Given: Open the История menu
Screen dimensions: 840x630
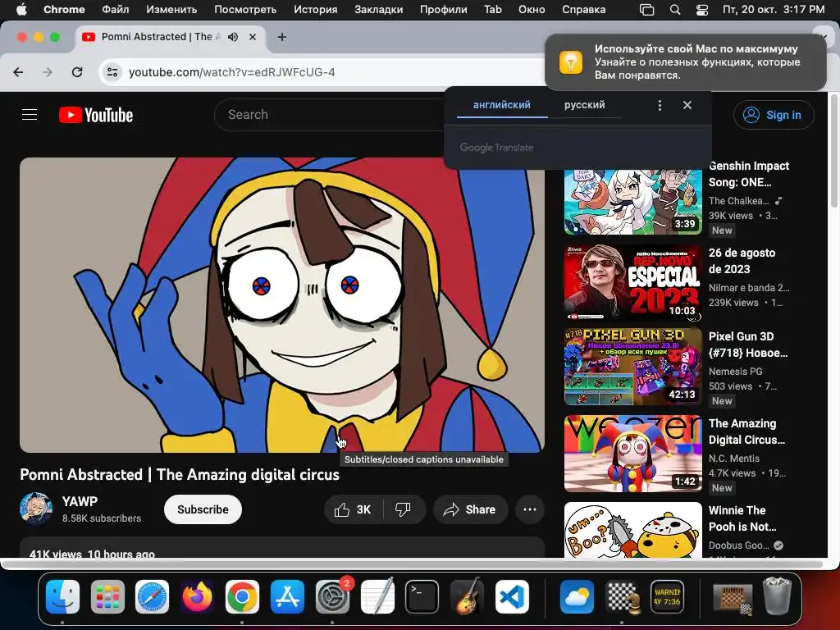Looking at the screenshot, I should click(x=316, y=9).
